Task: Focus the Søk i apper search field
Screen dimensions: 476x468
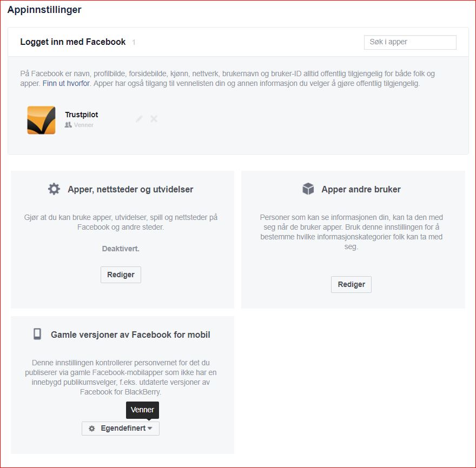Action: (x=410, y=42)
